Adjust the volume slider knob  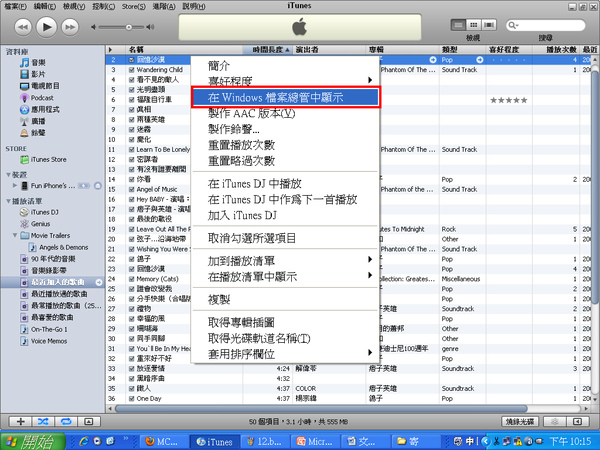(129, 27)
